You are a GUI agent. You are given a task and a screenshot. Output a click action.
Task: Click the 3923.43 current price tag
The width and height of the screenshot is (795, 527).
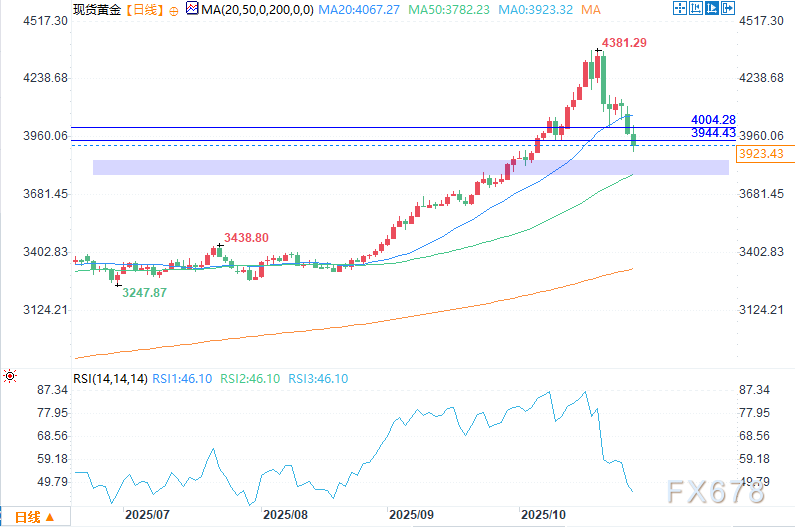(763, 154)
